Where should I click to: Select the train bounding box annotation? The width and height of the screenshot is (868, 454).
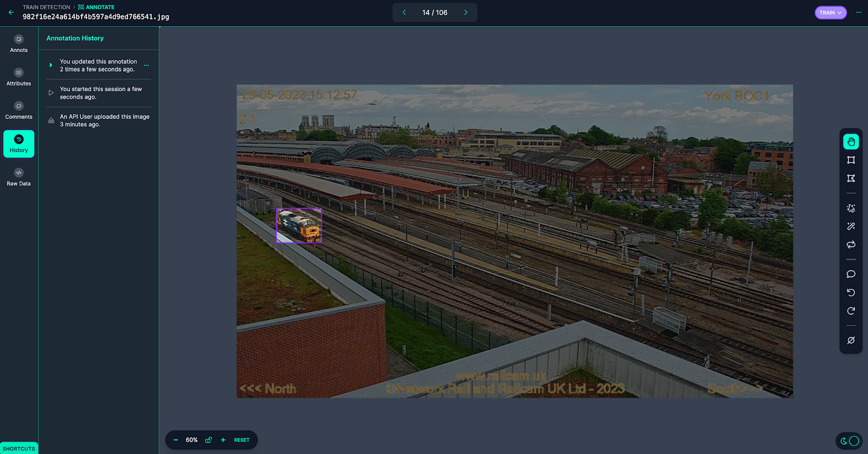299,225
